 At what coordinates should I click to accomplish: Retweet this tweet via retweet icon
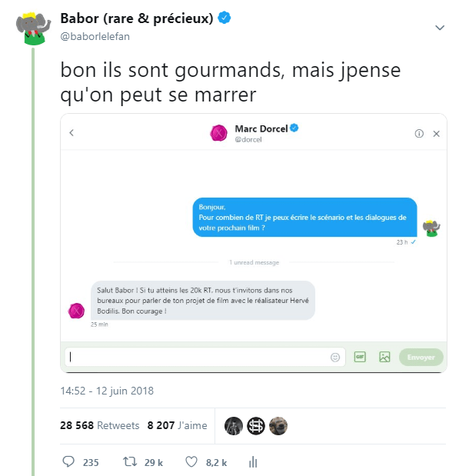tap(131, 462)
